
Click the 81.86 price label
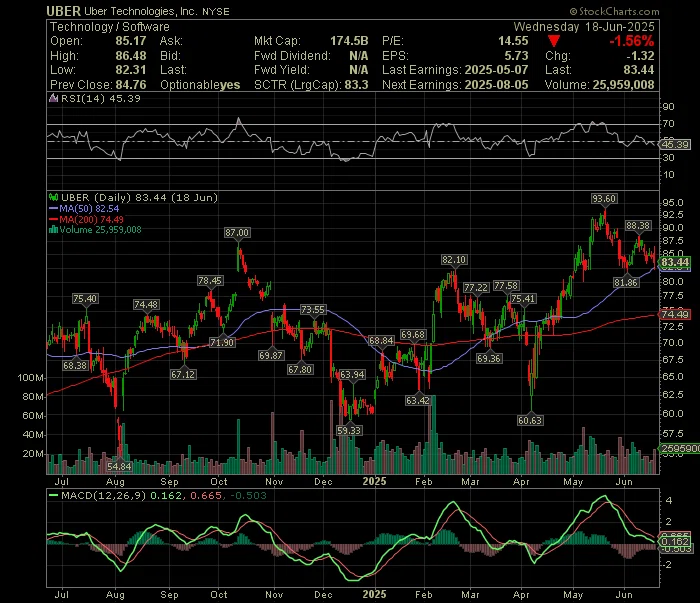[x=626, y=282]
